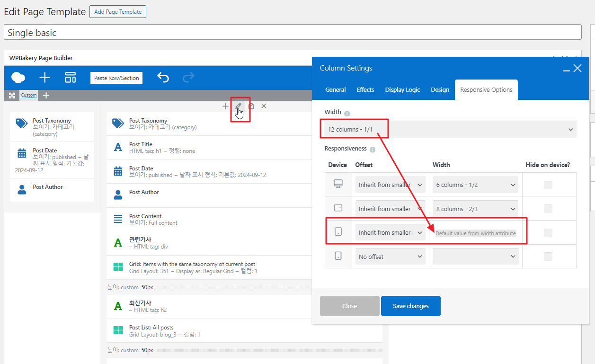Click the Grid element teal icon

(x=118, y=267)
